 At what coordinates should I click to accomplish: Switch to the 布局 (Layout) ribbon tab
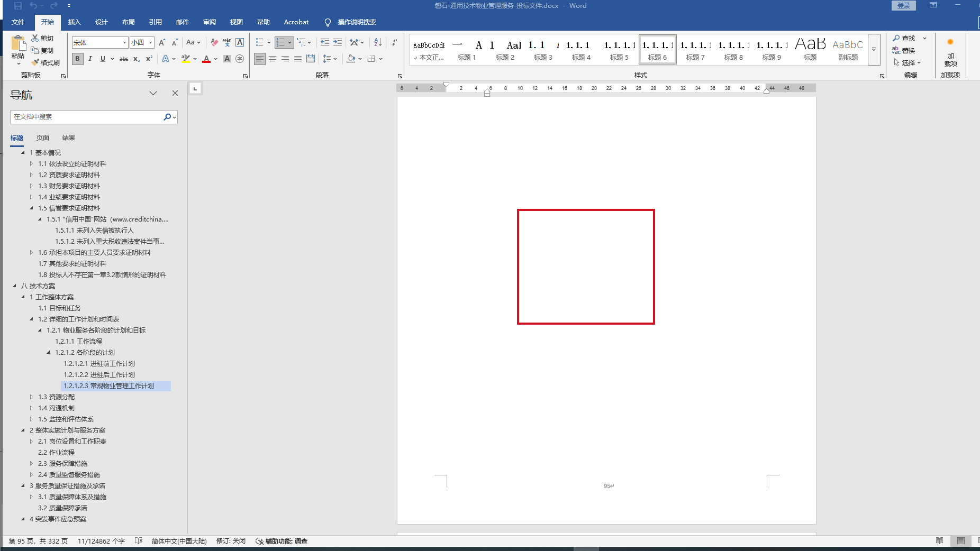[x=128, y=22]
